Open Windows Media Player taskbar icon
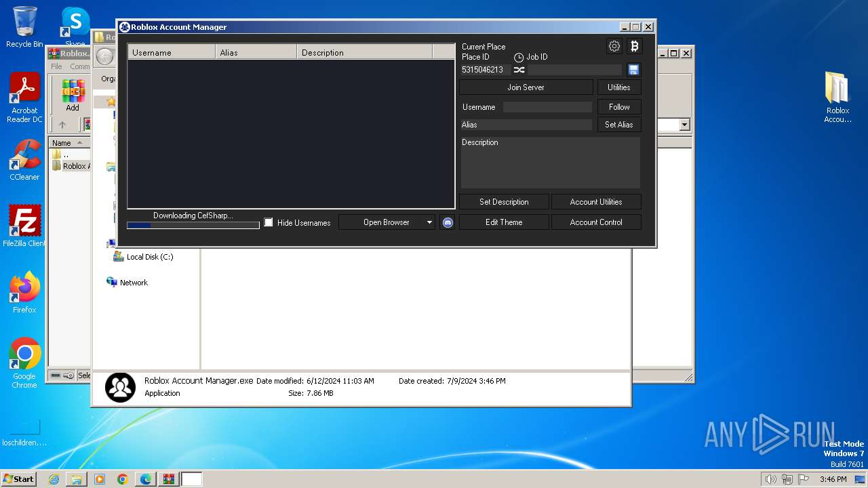868x488 pixels. pyautogui.click(x=100, y=479)
